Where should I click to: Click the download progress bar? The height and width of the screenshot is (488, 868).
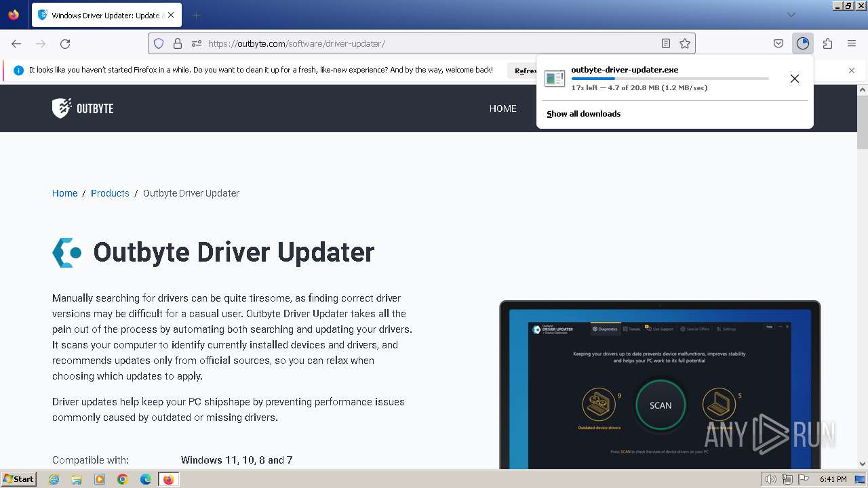(670, 79)
